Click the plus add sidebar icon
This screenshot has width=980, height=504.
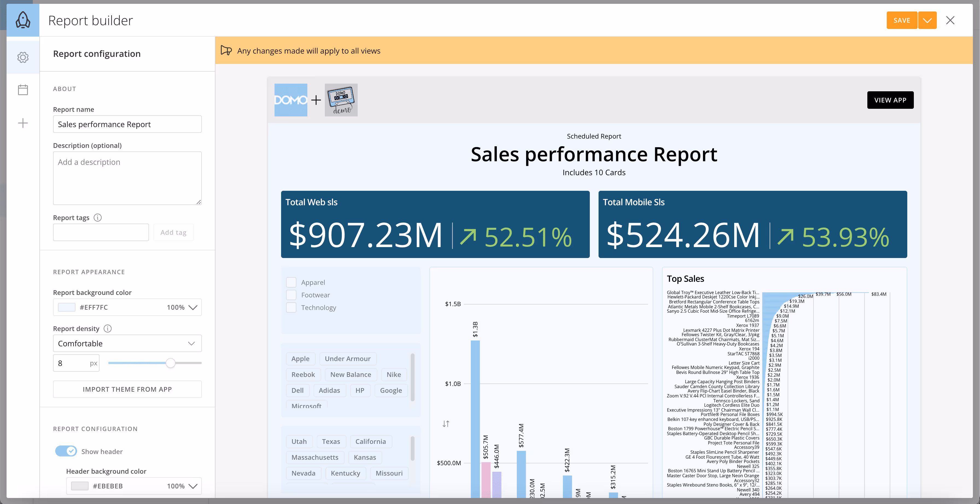(x=23, y=123)
